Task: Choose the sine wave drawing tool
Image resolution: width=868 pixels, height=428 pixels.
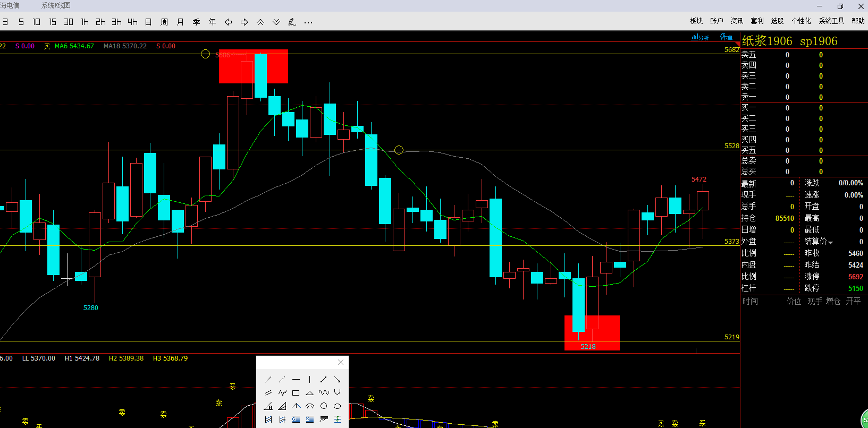Action: [324, 392]
